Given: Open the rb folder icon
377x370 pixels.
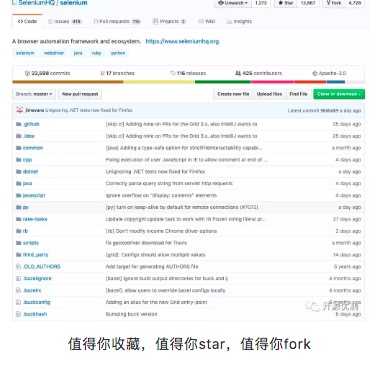Looking at the screenshot, I should pos(19,231).
